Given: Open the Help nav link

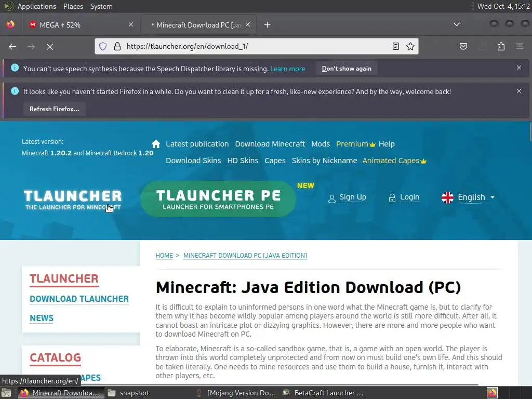Looking at the screenshot, I should click(387, 144).
